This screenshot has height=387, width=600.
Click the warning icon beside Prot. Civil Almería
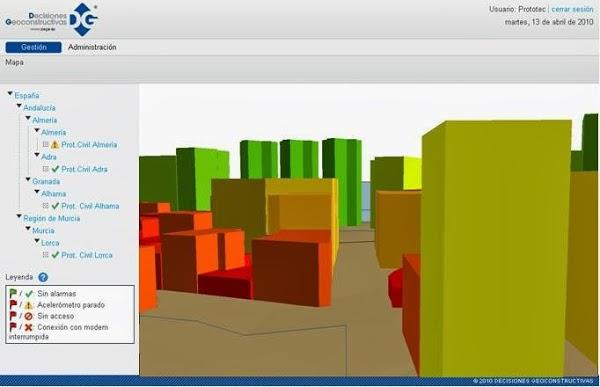click(55, 145)
